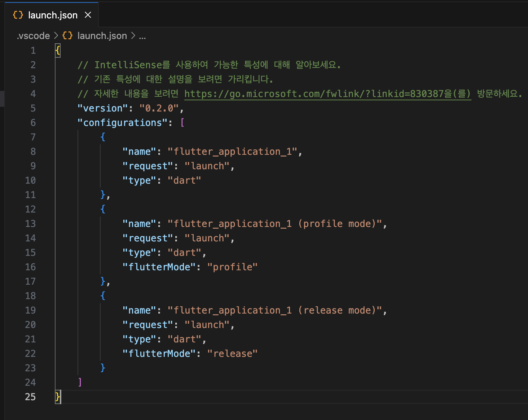Viewport: 528px width, 420px height.
Task: Select the "profile" string value
Action: pos(233,267)
